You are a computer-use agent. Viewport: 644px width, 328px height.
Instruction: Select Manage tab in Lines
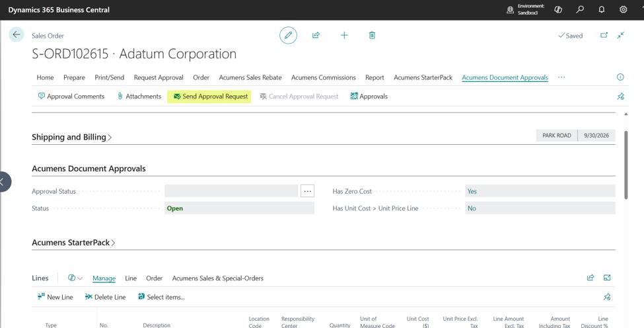(x=104, y=278)
